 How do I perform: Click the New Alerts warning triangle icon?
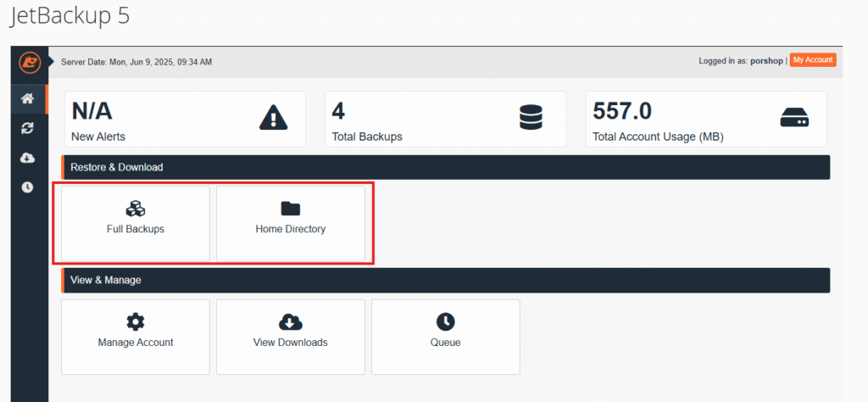(274, 118)
